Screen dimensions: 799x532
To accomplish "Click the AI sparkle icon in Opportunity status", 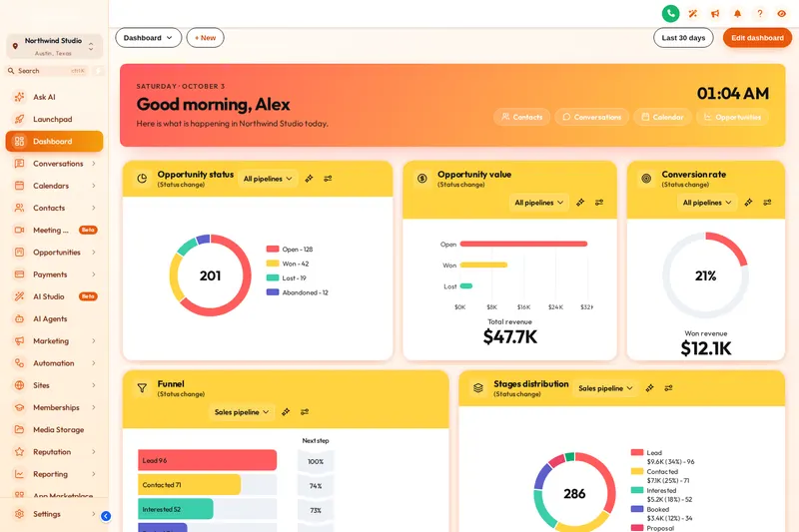I will pyautogui.click(x=309, y=179).
